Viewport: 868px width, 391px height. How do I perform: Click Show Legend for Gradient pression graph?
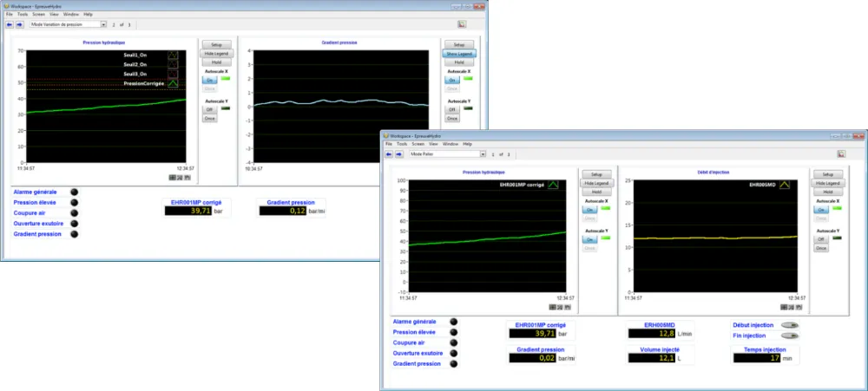(x=459, y=54)
